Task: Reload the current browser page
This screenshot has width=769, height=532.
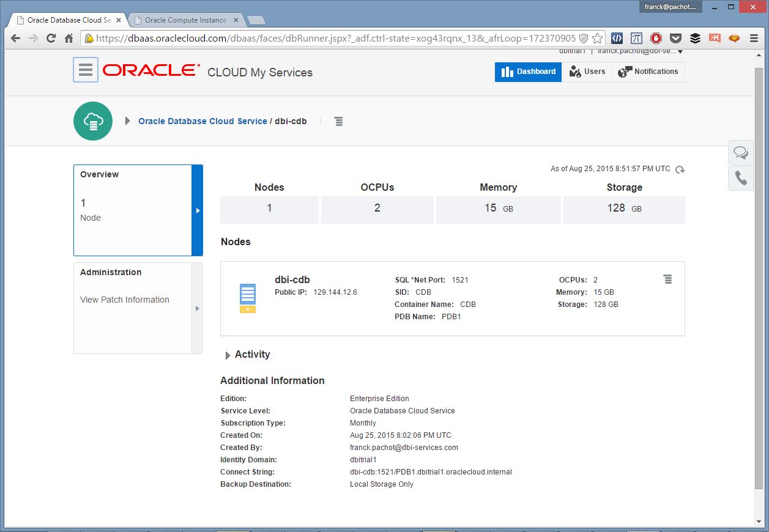Action: coord(51,39)
